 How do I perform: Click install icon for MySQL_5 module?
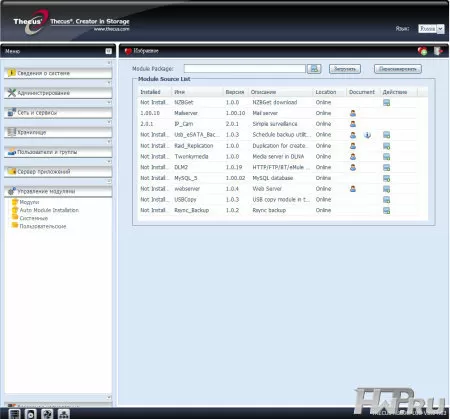[386, 178]
